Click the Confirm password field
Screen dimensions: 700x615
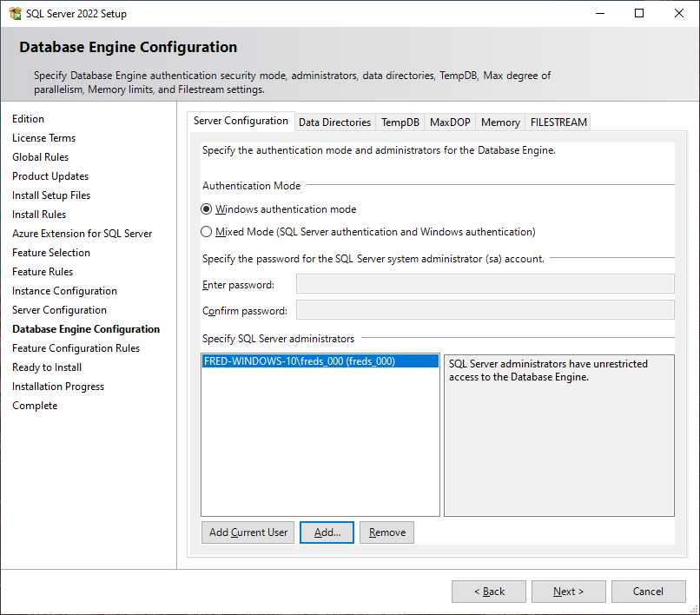point(485,309)
